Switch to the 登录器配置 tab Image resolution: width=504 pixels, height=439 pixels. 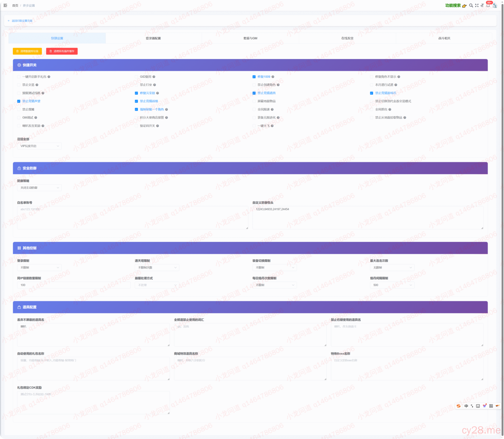tap(153, 38)
